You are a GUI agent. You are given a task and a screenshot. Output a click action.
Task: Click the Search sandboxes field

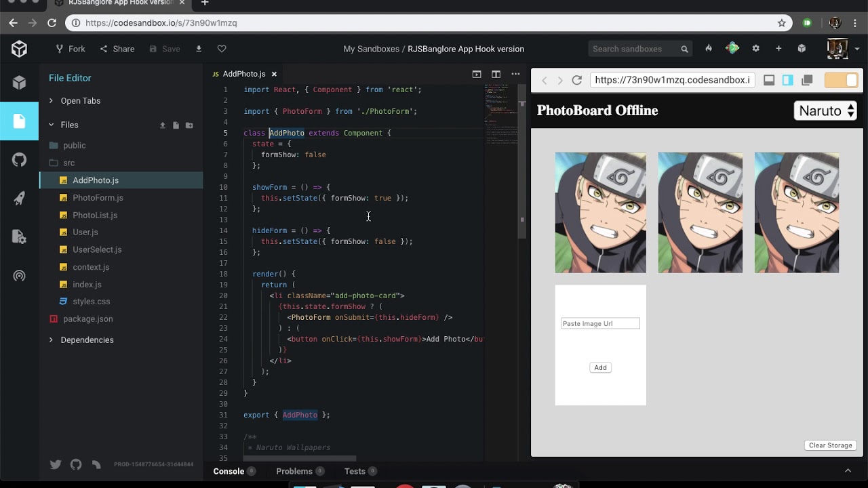click(640, 49)
